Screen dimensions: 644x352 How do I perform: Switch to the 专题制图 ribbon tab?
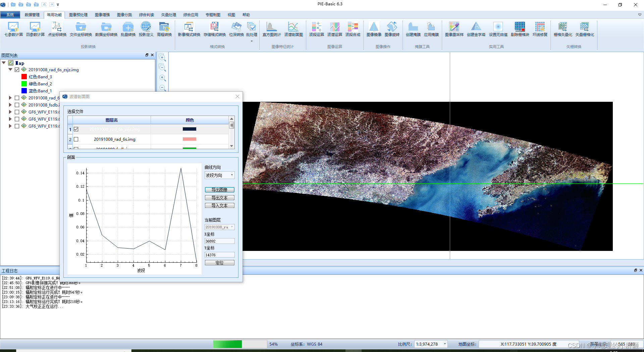[213, 15]
